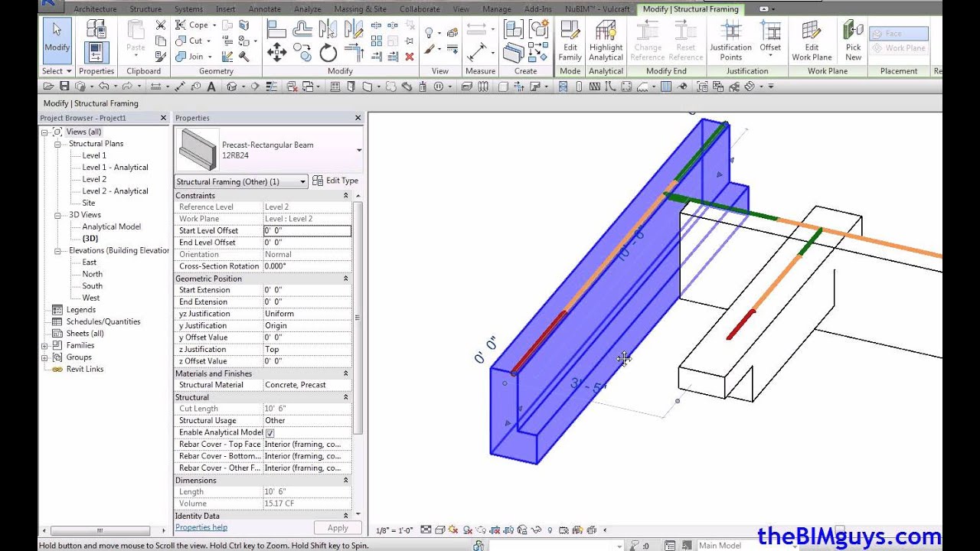The width and height of the screenshot is (980, 551).
Task: Collapse the Constraints section
Action: point(345,196)
